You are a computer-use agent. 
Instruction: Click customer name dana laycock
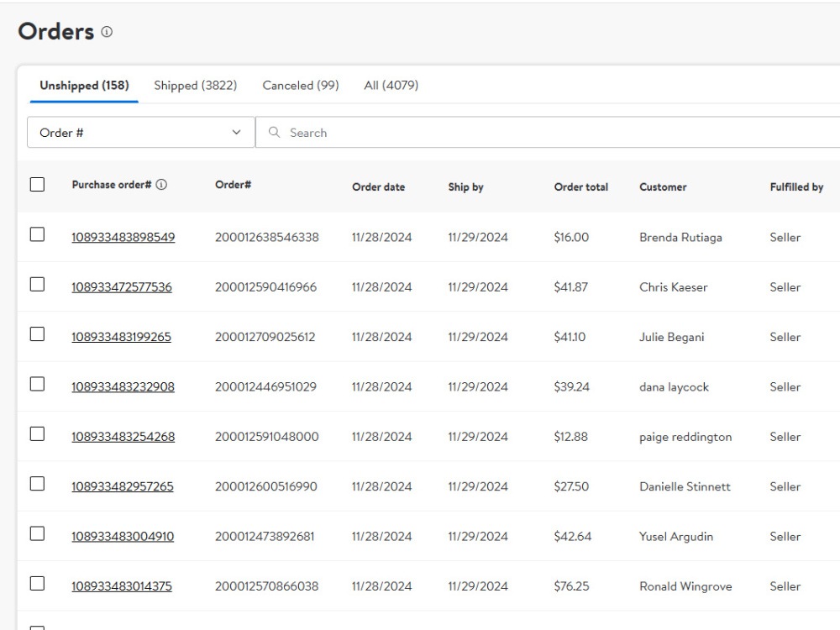(x=674, y=386)
